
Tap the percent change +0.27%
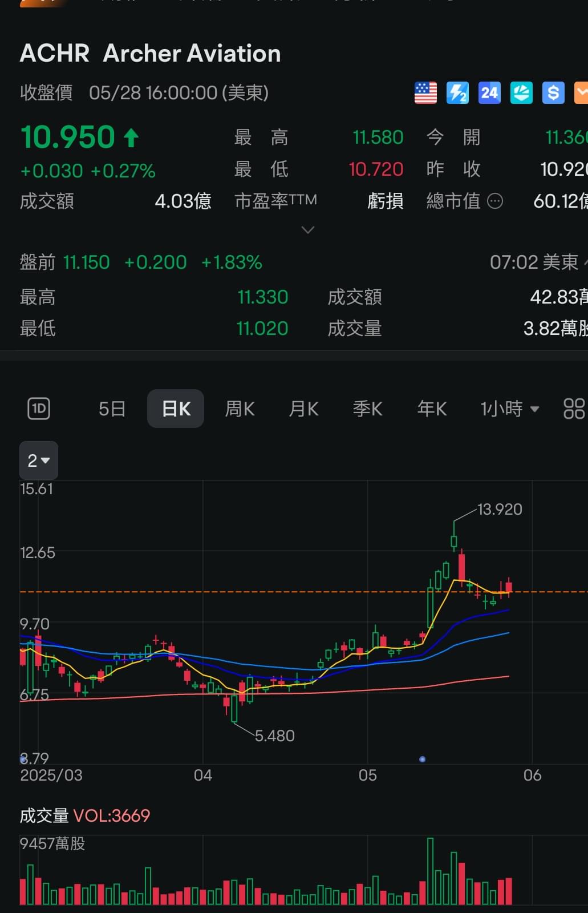point(123,171)
